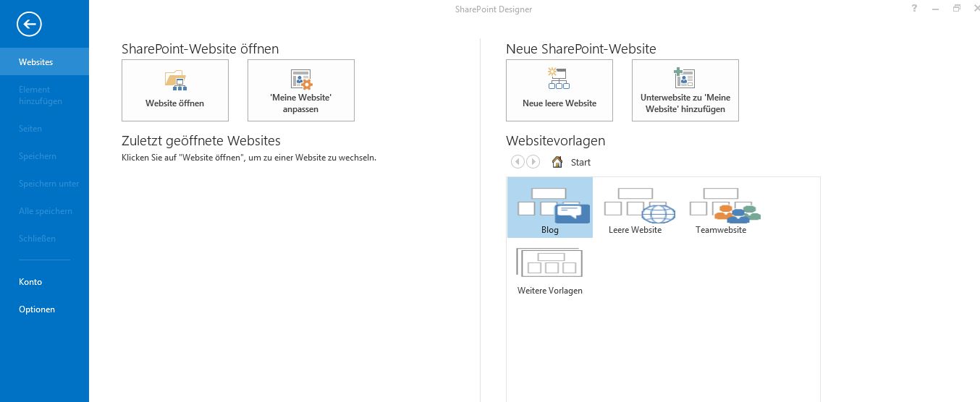Click the template navigation forward arrow
The image size is (980, 402).
[x=533, y=162]
